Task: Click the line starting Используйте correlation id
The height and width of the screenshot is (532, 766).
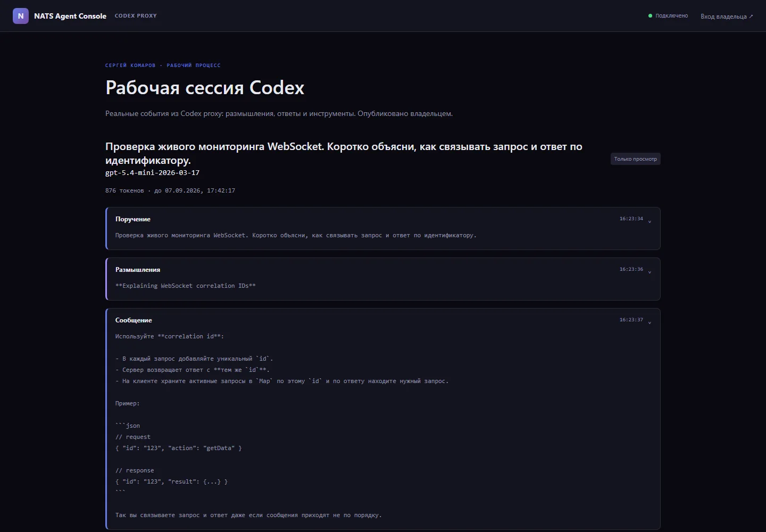Action: pyautogui.click(x=170, y=336)
